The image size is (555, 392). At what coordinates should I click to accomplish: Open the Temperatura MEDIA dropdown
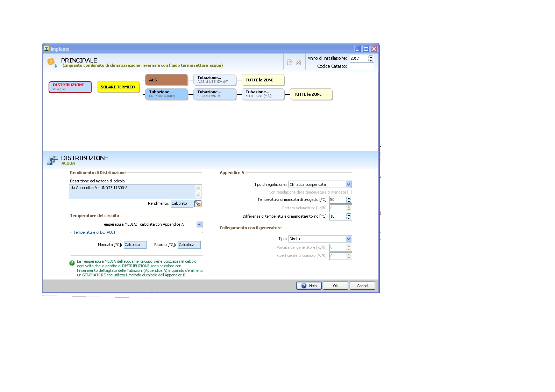click(x=199, y=225)
